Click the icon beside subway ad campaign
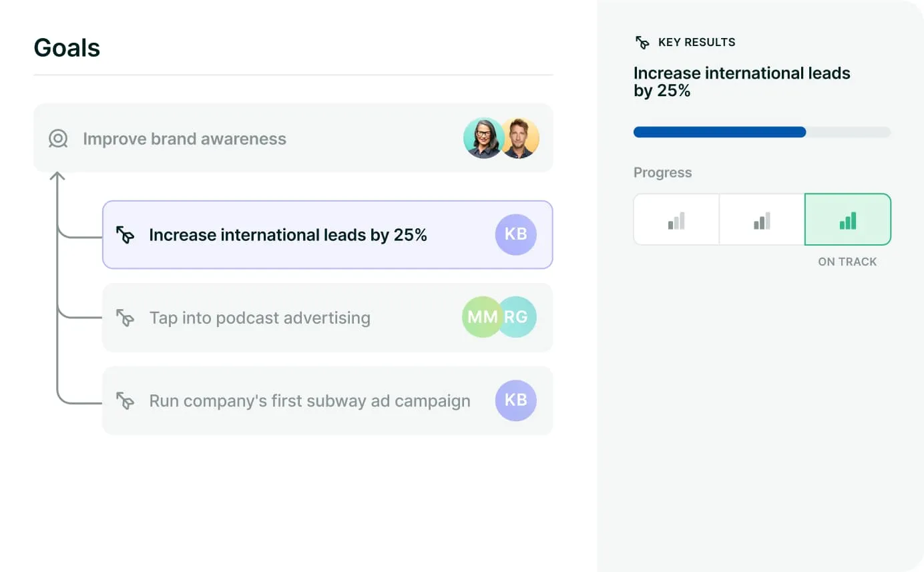This screenshot has height=572, width=924. click(125, 400)
